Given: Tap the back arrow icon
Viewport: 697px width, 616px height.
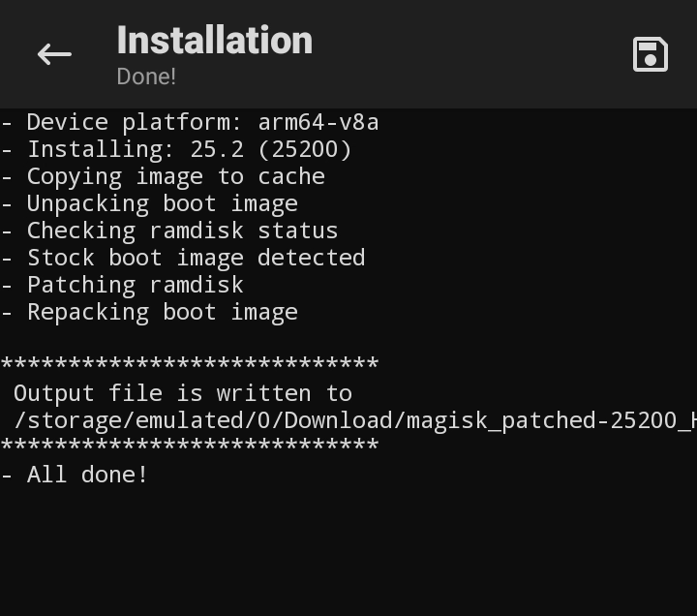Looking at the screenshot, I should point(54,54).
